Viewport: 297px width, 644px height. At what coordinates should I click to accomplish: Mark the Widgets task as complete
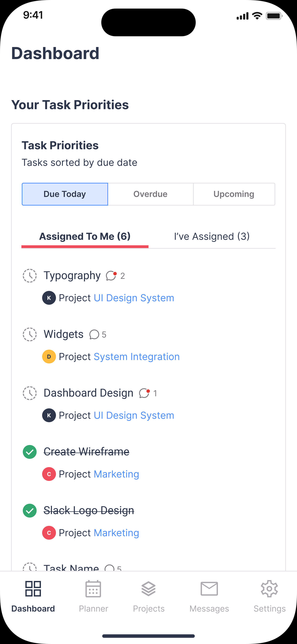click(30, 334)
